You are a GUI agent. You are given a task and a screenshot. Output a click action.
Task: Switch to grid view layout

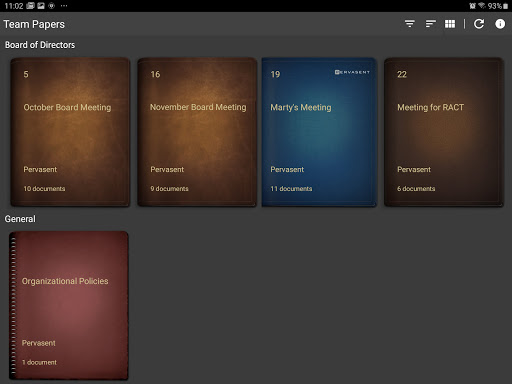click(450, 24)
